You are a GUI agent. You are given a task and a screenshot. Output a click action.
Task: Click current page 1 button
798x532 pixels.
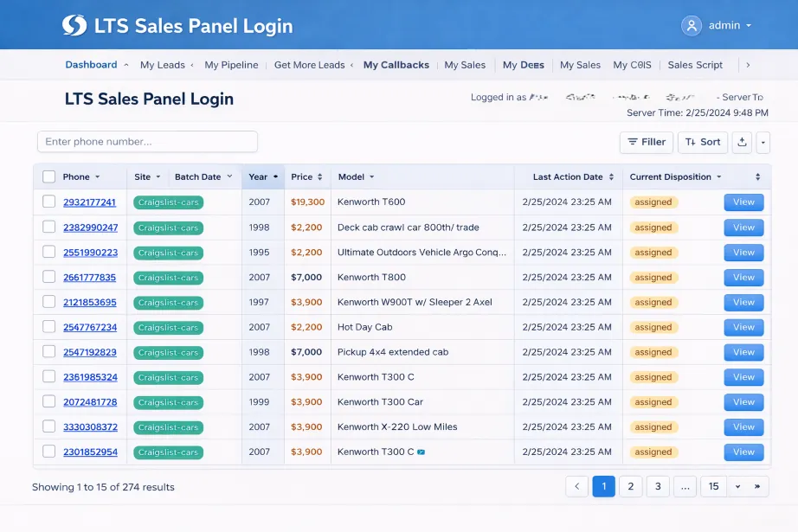[x=603, y=487]
